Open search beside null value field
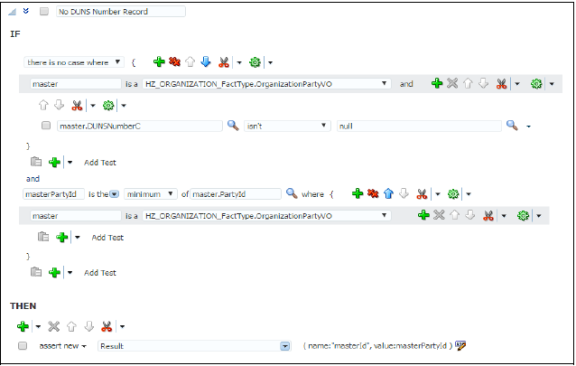The image size is (576, 366). point(512,125)
